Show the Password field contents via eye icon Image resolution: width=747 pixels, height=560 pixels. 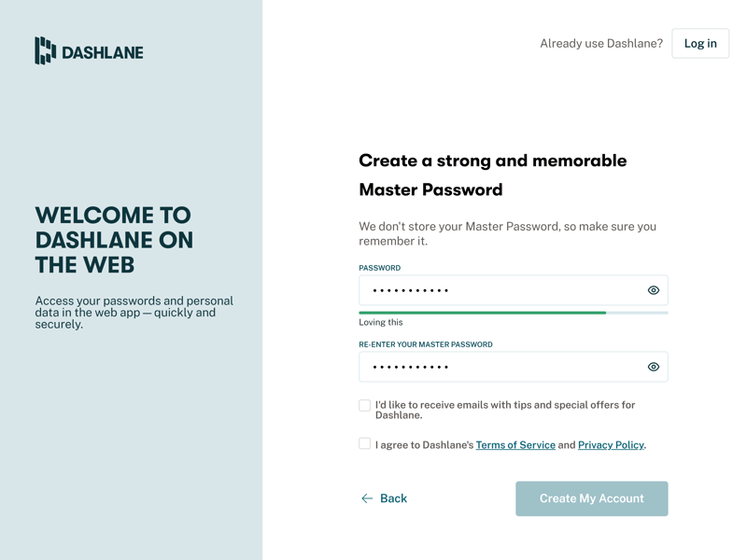click(654, 290)
